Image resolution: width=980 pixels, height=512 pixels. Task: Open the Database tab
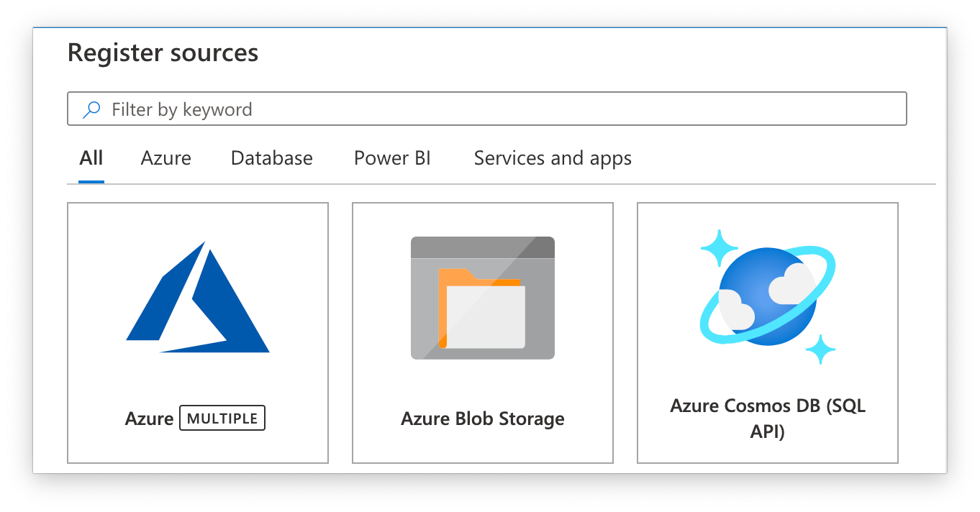click(271, 157)
